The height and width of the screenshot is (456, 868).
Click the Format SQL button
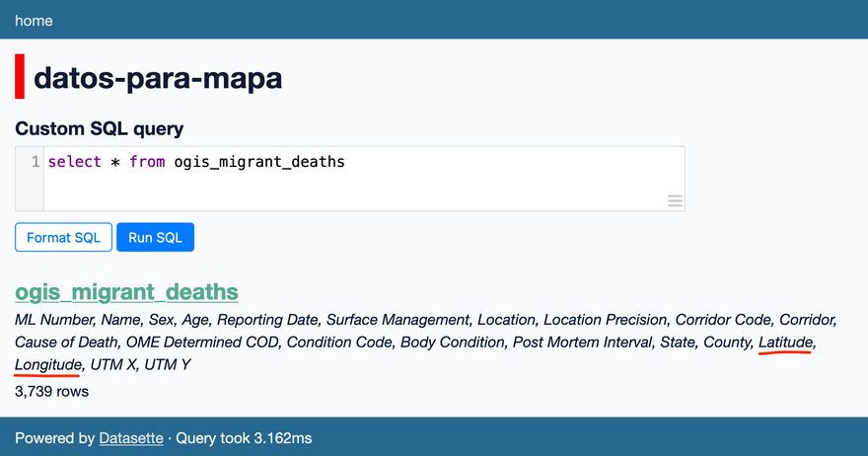64,237
